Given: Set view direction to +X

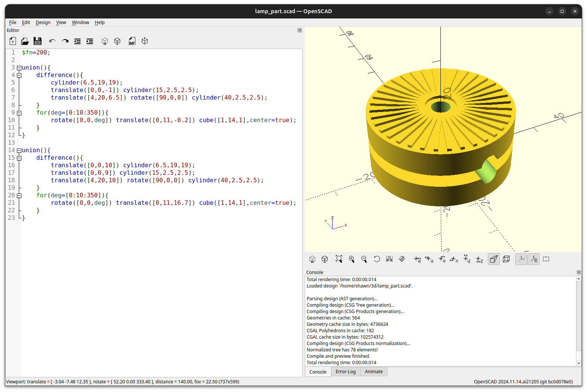Looking at the screenshot, I should 417,259.
